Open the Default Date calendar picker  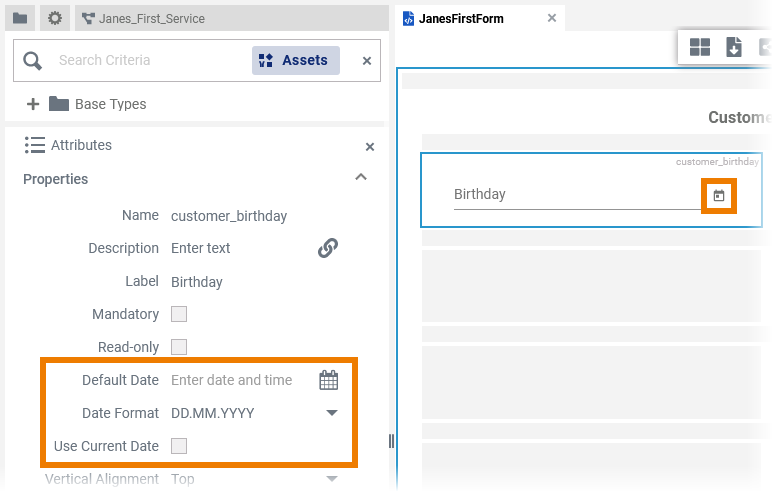(x=329, y=380)
